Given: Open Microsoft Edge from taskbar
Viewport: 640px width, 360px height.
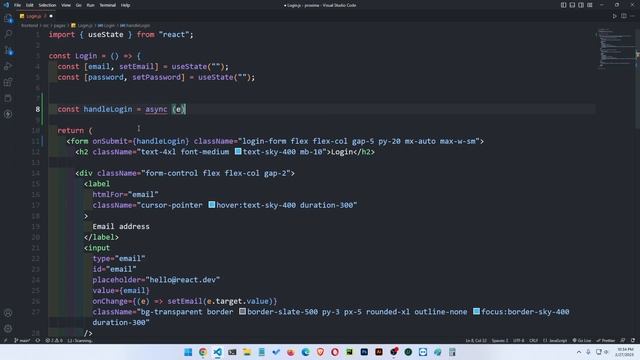Looking at the screenshot, I should 305,352.
